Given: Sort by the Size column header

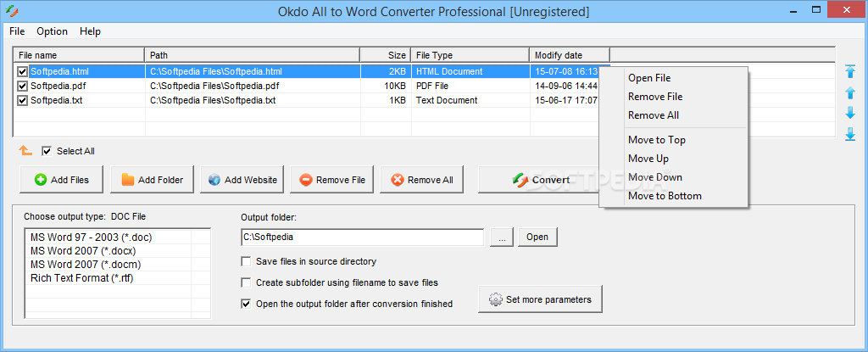Looking at the screenshot, I should click(x=386, y=55).
